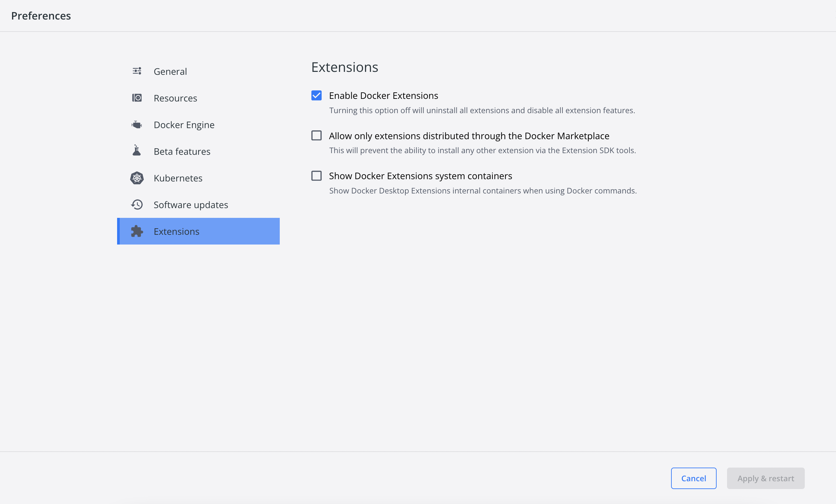Open the General settings tab

tap(170, 72)
